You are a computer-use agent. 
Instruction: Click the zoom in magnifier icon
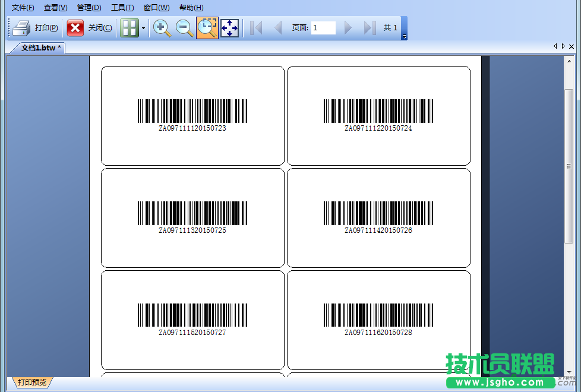pos(162,28)
